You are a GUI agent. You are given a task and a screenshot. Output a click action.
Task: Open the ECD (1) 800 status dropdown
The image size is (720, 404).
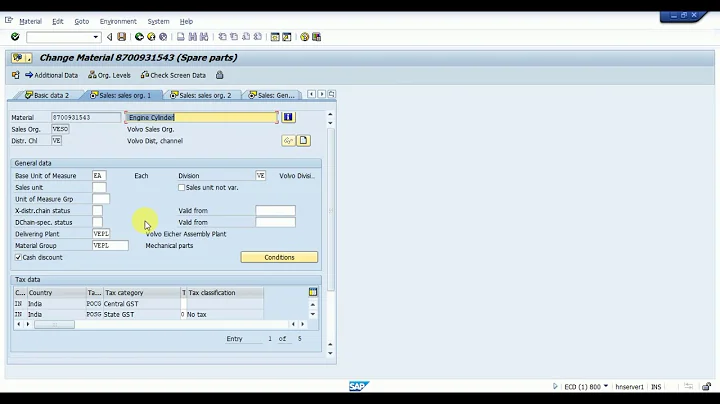pos(606,386)
